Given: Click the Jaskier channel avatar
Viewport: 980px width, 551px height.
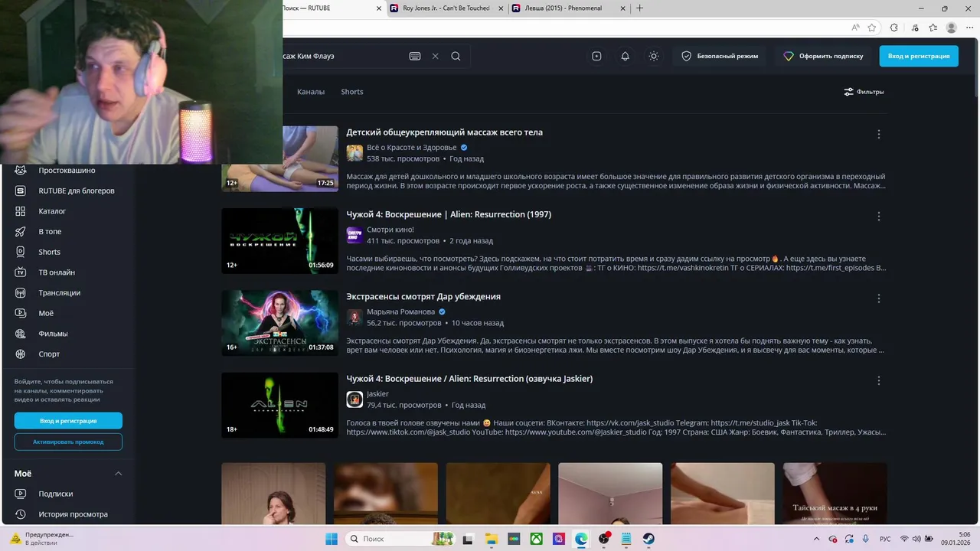Looking at the screenshot, I should pos(354,399).
